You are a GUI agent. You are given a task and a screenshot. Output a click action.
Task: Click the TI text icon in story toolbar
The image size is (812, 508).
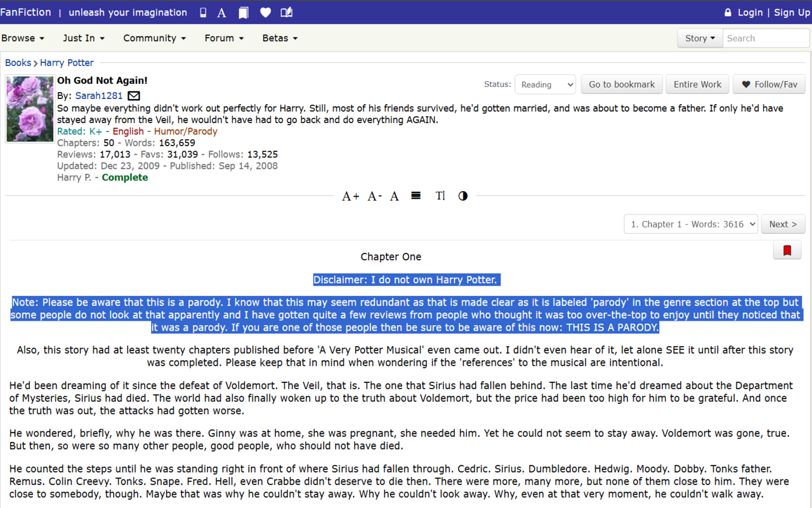tap(440, 196)
